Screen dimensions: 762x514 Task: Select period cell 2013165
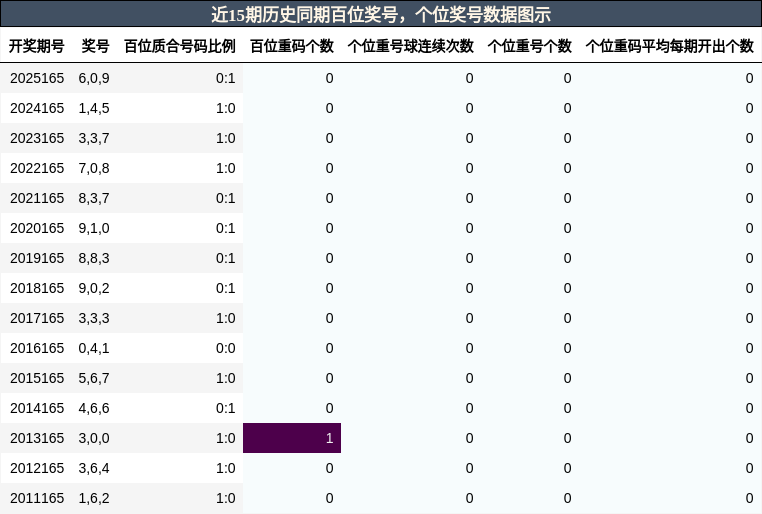point(37,438)
